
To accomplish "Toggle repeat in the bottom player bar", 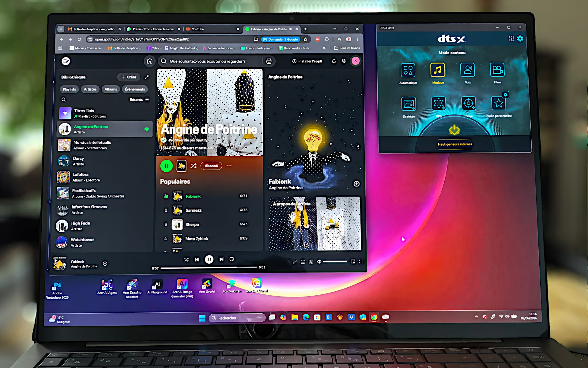I will 232,259.
